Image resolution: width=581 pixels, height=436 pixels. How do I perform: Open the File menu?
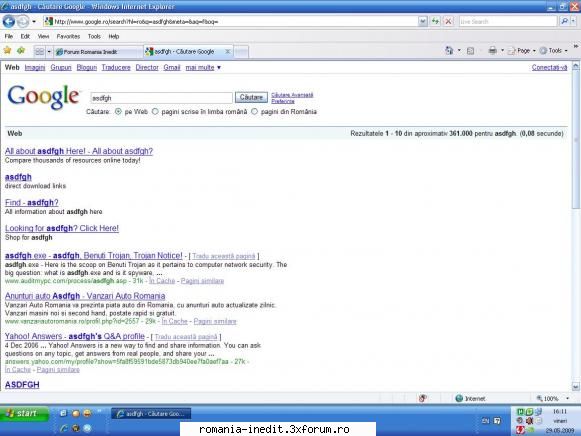coord(9,36)
